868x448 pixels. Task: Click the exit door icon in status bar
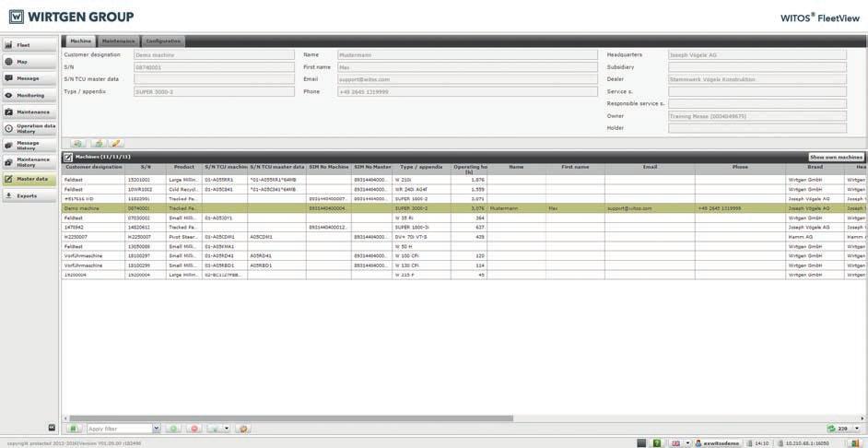[x=856, y=443]
